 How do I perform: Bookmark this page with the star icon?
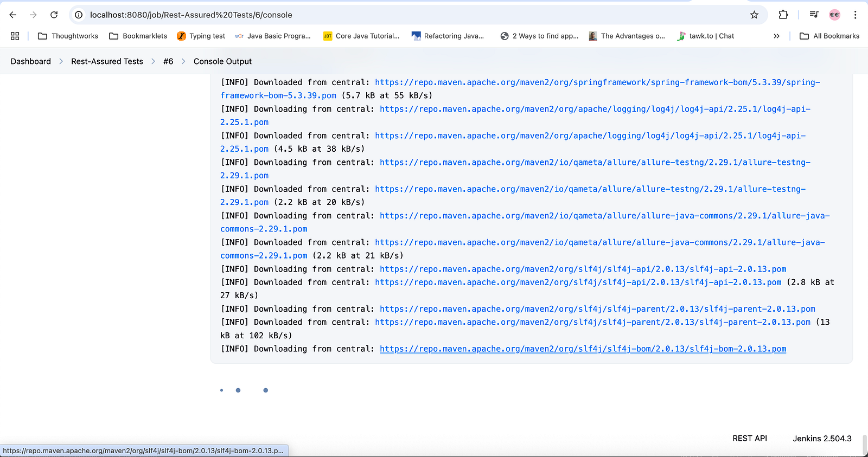754,15
